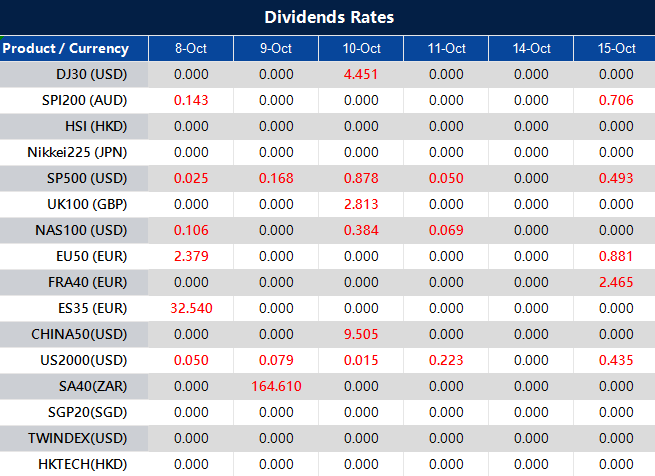Select the 15-Oct column header
The height and width of the screenshot is (476, 655).
pyautogui.click(x=616, y=48)
